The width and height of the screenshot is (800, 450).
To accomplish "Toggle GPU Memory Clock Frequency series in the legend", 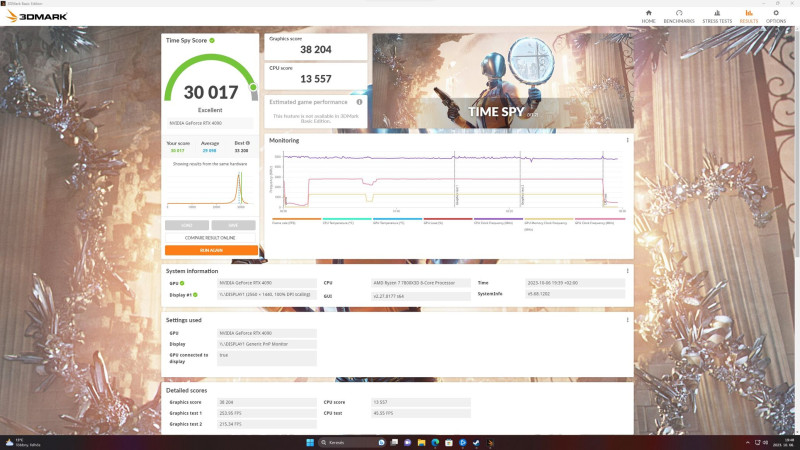I will [548, 223].
